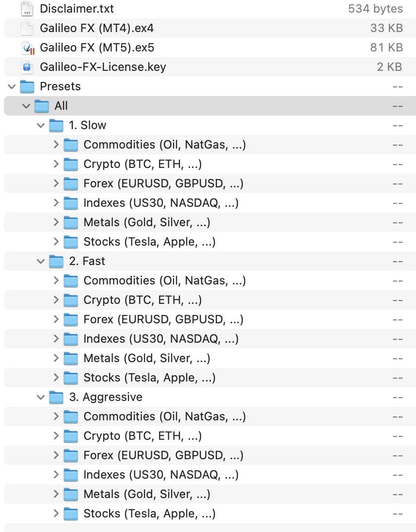Click the Forex folder icon under 1. Slow
This screenshot has width=416, height=532.
(x=71, y=183)
